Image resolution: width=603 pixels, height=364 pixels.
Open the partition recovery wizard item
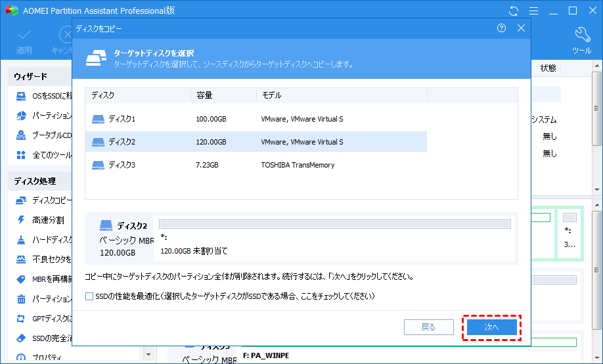click(x=43, y=116)
